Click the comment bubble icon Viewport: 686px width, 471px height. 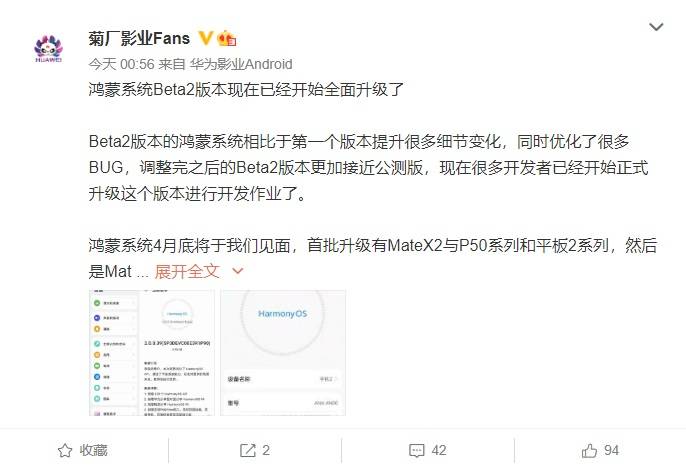tap(416, 450)
